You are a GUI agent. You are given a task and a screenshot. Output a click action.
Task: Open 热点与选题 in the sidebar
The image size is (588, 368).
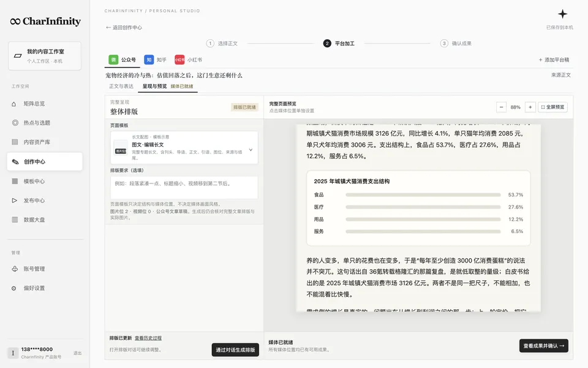point(45,123)
